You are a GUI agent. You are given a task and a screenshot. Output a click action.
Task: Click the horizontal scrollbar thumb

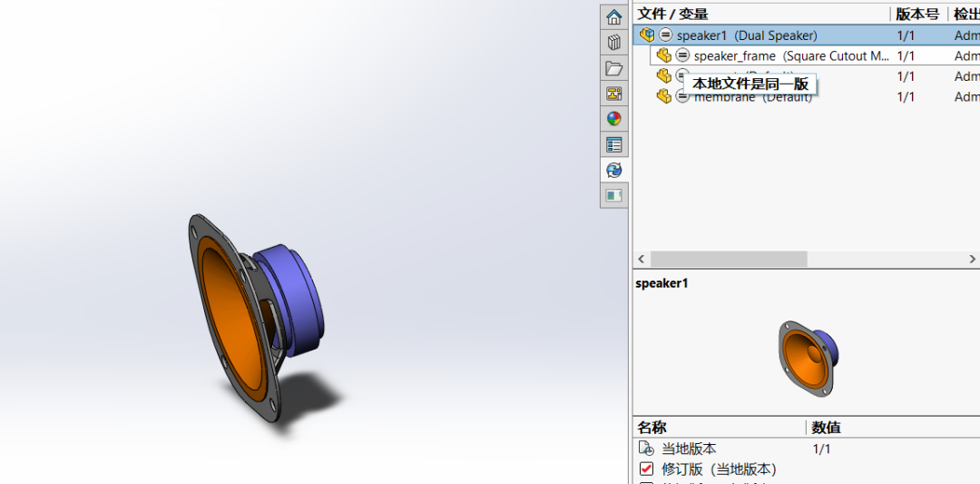tap(729, 258)
